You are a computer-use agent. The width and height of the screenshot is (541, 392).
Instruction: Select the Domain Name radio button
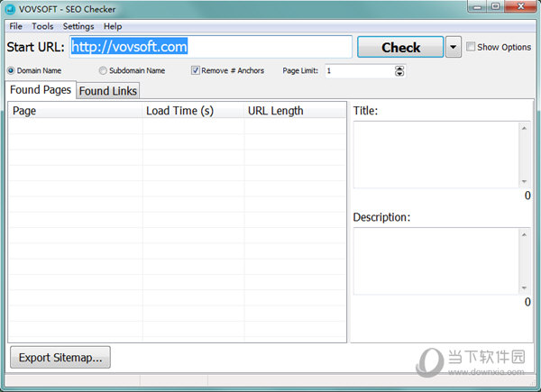[11, 70]
